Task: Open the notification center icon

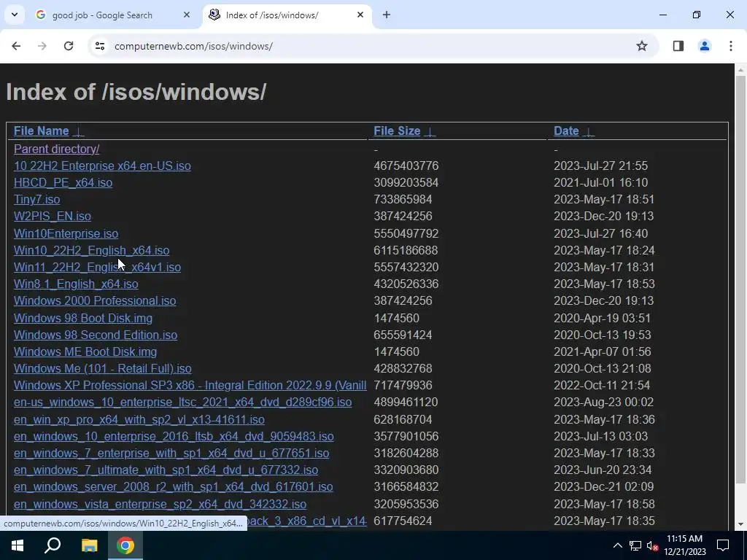Action: tap(723, 545)
